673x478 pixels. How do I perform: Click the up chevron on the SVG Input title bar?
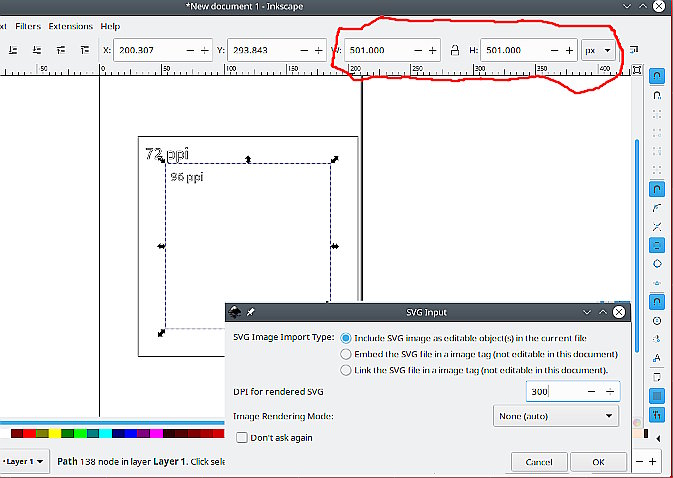(603, 312)
